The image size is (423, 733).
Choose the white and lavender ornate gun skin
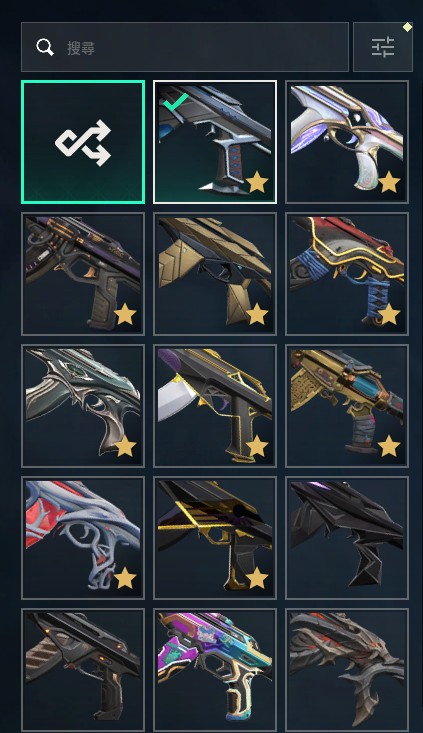347,142
